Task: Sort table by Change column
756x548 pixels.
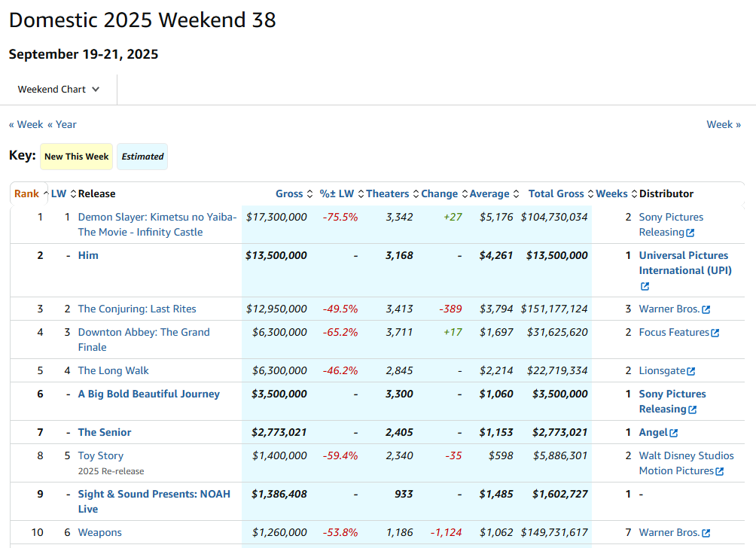Action: pyautogui.click(x=444, y=193)
